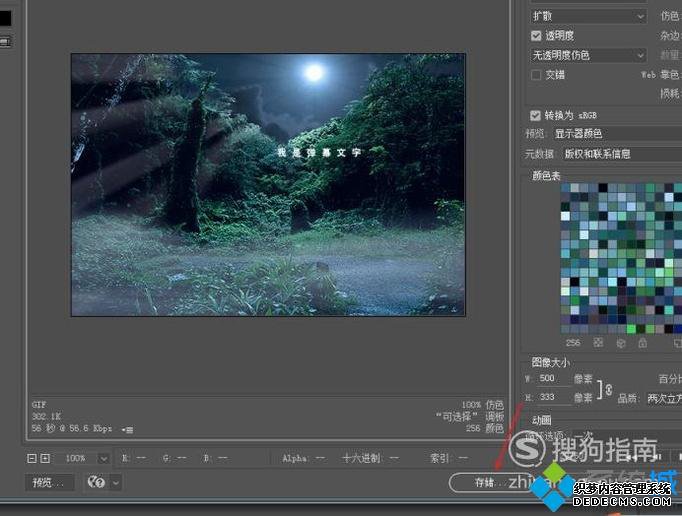Click the W width field showing 500
The width and height of the screenshot is (682, 516).
pos(554,379)
